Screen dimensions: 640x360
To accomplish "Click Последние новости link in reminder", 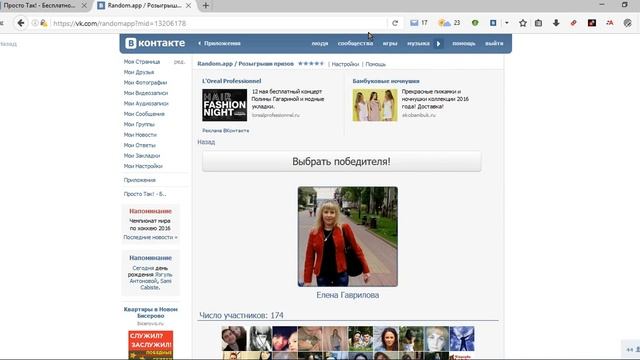I will pyautogui.click(x=150, y=237).
